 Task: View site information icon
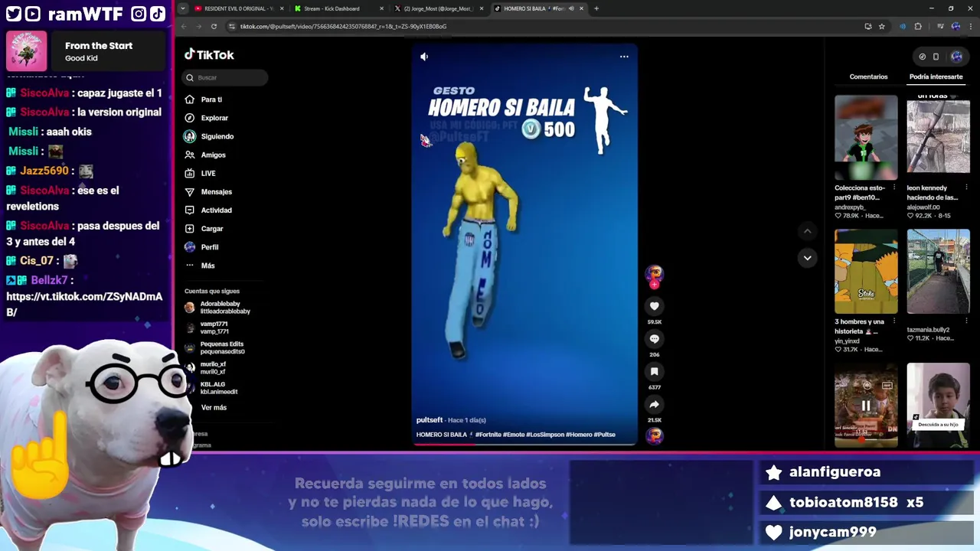click(233, 26)
